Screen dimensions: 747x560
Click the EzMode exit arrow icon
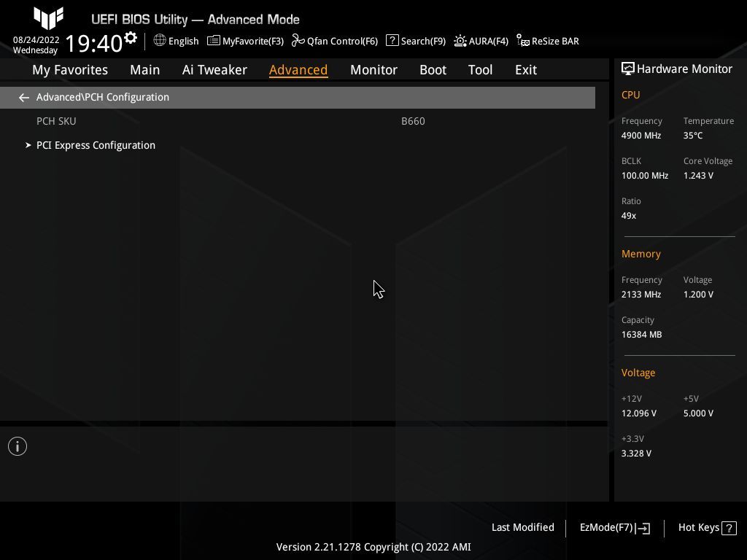(x=643, y=528)
